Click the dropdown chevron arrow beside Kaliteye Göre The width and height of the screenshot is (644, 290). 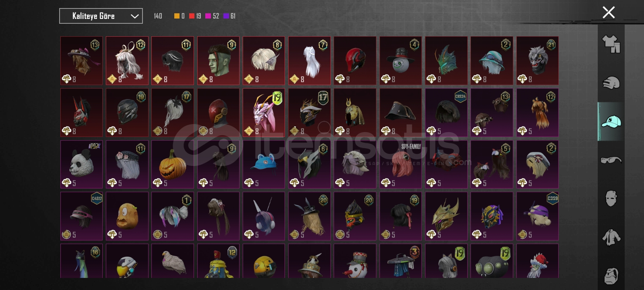(x=134, y=17)
